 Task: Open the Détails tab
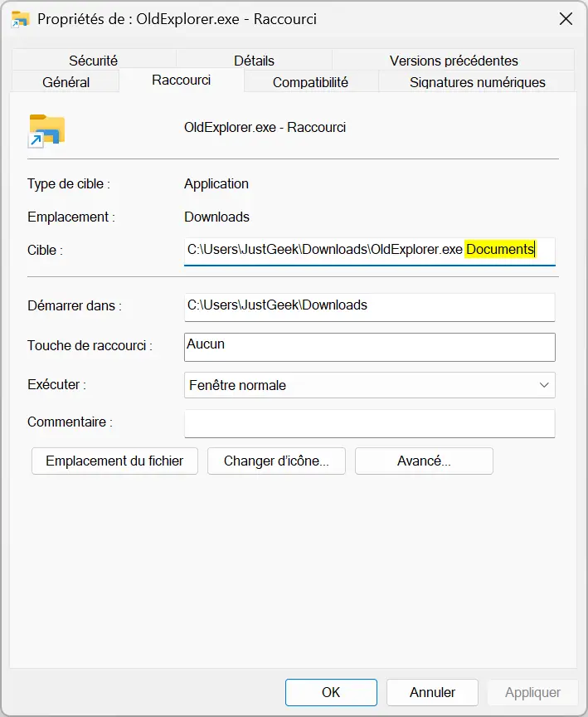click(x=254, y=61)
